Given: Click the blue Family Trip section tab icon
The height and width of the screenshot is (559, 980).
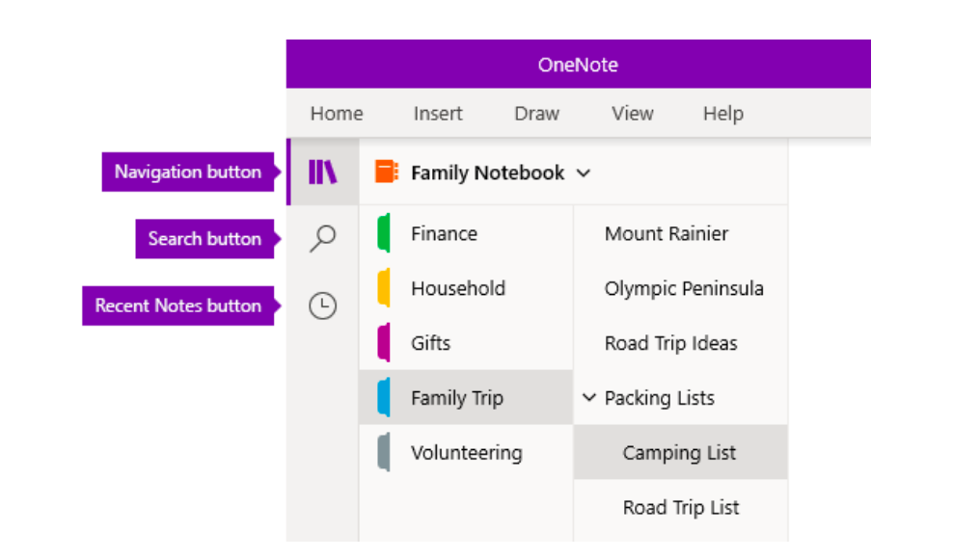Looking at the screenshot, I should click(x=384, y=397).
